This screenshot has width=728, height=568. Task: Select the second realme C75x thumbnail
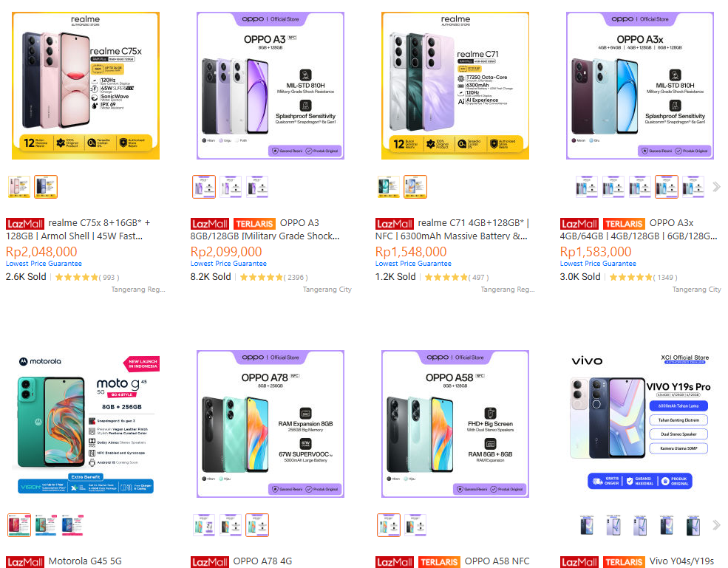click(46, 187)
